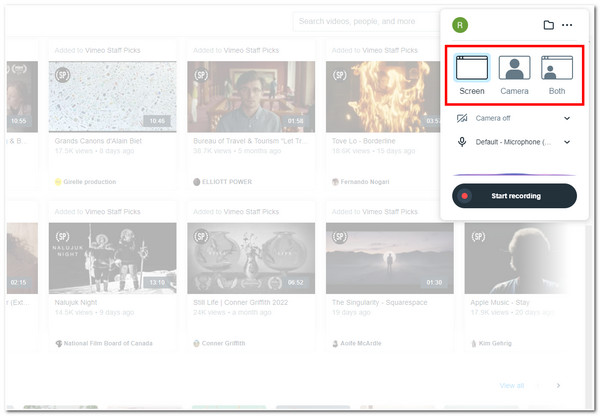Click the Apple Music - Stay title
600x416 pixels.
(500, 302)
